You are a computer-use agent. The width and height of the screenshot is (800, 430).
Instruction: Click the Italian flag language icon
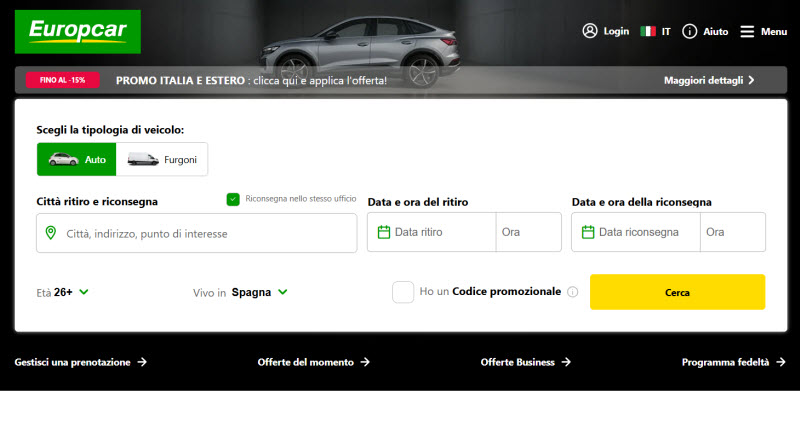pyautogui.click(x=648, y=32)
